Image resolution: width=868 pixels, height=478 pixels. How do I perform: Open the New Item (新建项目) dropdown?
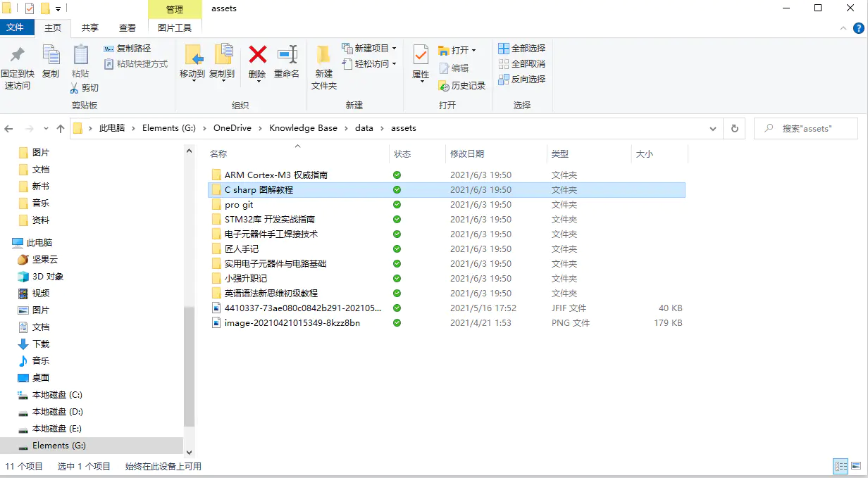point(369,49)
